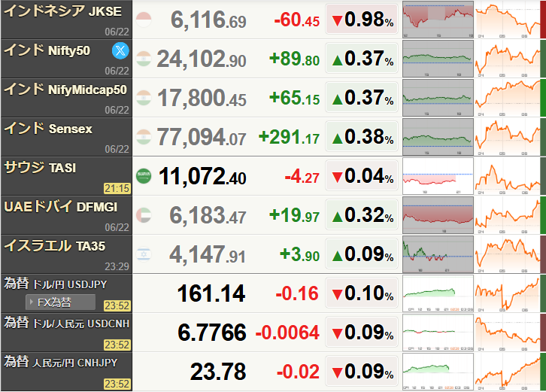Open インドネシア JKSE index name
Screen dimensions: 546x392
pyautogui.click(x=62, y=11)
